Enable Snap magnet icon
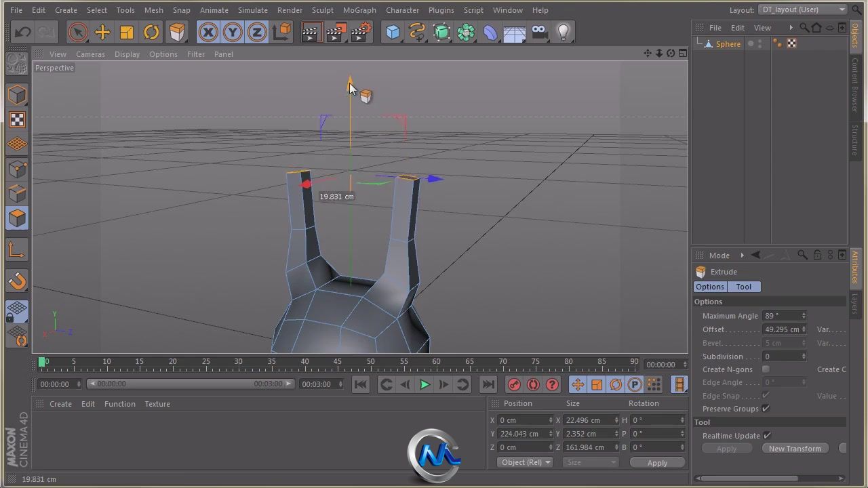The width and height of the screenshot is (868, 488). (18, 281)
